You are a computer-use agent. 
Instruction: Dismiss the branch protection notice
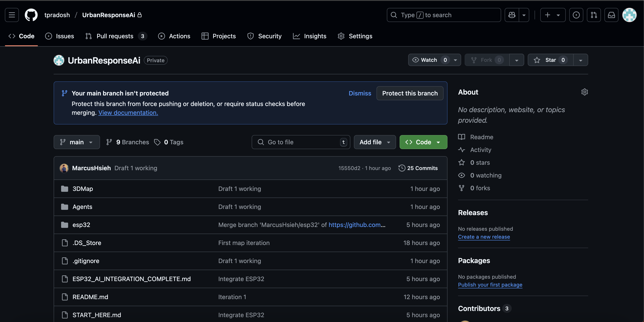[360, 93]
